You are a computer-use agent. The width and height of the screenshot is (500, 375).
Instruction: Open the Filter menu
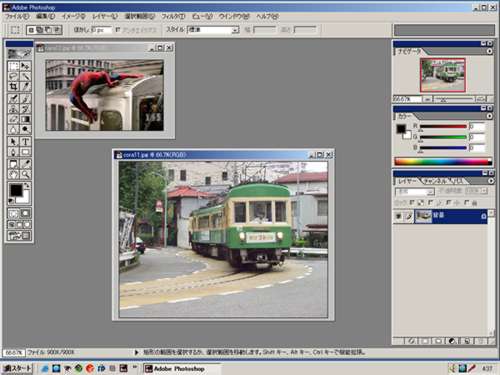pos(173,16)
